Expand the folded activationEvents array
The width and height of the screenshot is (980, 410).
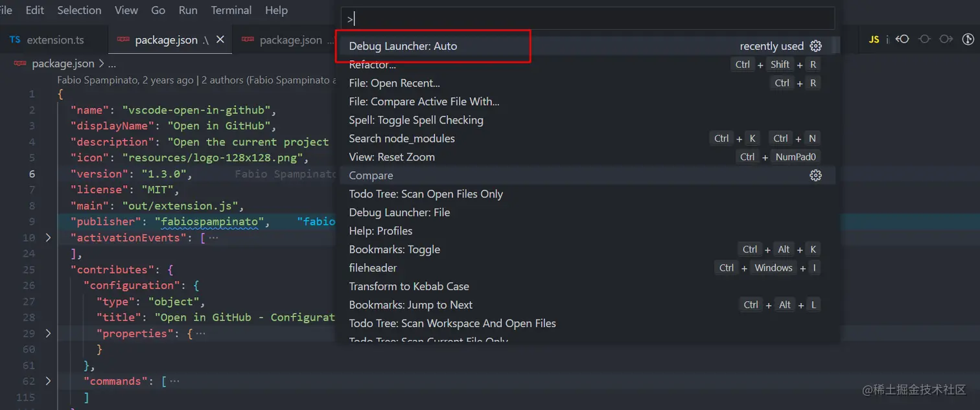(x=48, y=238)
